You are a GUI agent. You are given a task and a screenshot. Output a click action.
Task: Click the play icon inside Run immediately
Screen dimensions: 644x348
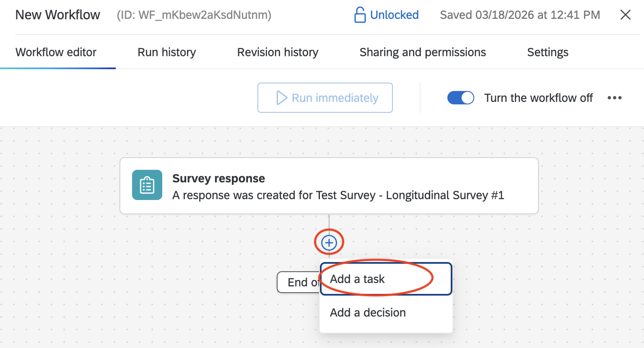pos(282,98)
